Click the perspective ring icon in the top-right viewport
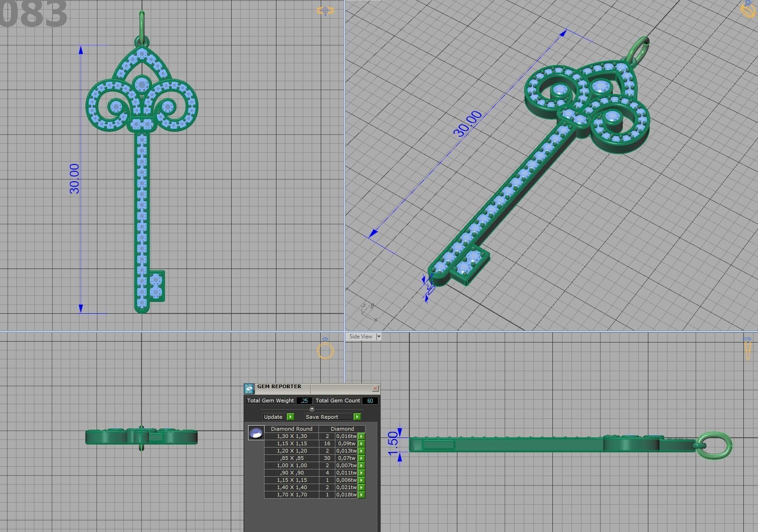The height and width of the screenshot is (532, 758). click(x=748, y=9)
